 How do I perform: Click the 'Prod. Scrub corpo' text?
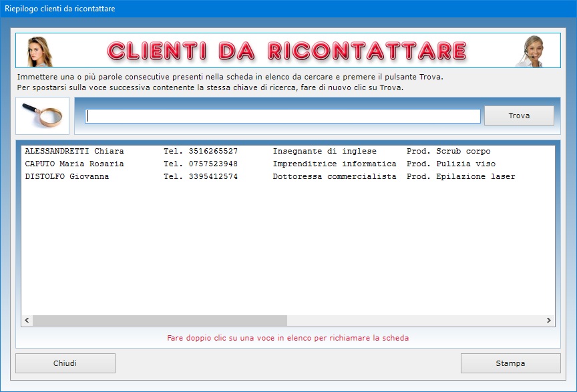[449, 152]
